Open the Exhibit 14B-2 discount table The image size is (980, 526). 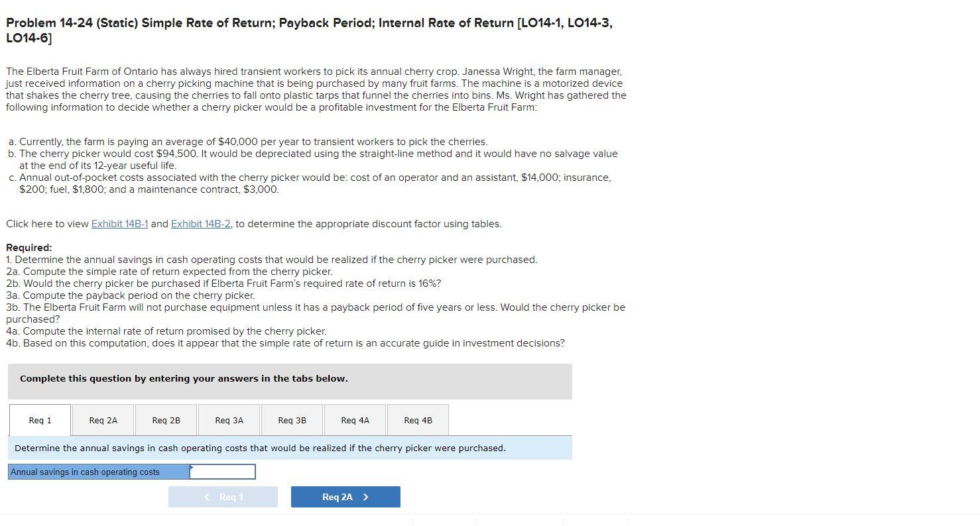point(200,224)
